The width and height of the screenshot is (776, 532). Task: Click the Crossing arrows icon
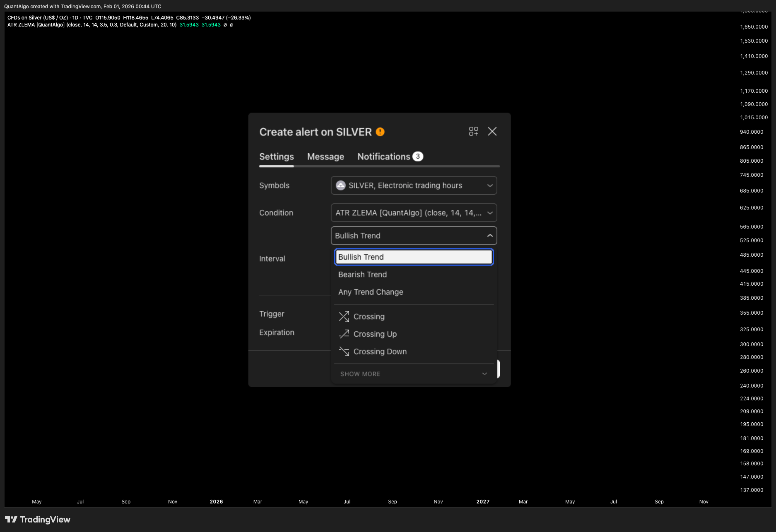coord(344,317)
